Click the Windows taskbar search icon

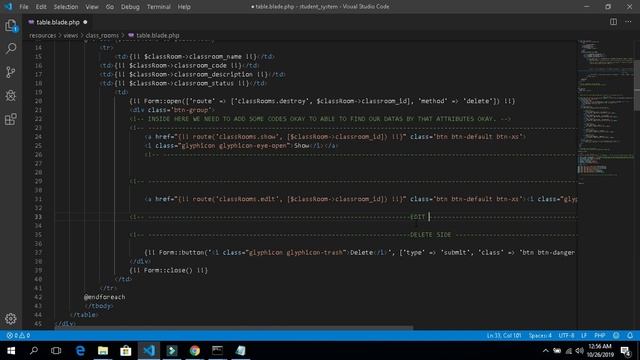click(x=34, y=351)
